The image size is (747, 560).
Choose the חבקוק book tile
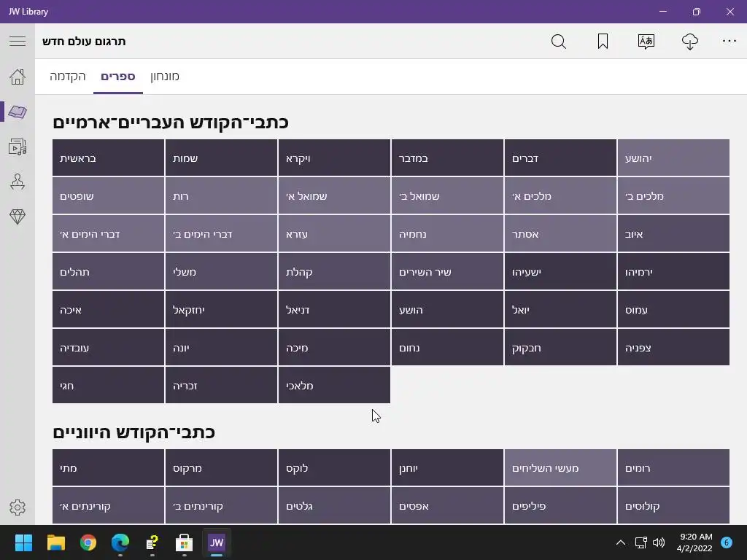coord(560,347)
